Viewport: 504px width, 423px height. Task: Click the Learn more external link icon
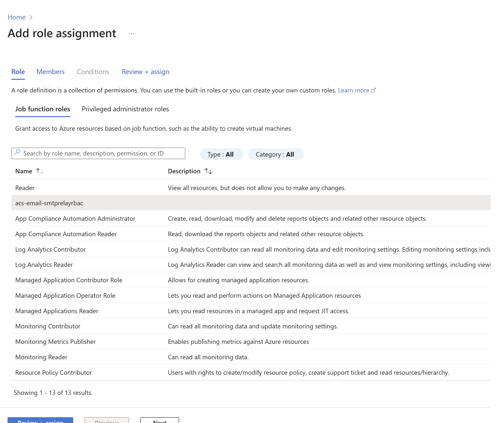[x=373, y=90]
